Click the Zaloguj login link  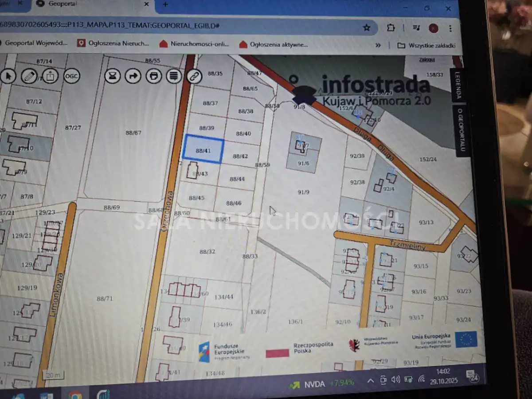pos(428,59)
